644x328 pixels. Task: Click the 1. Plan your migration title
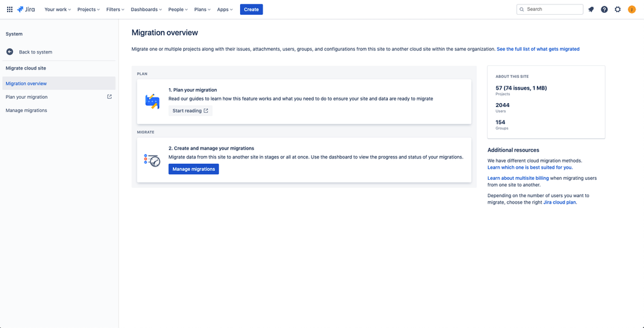[x=193, y=90]
